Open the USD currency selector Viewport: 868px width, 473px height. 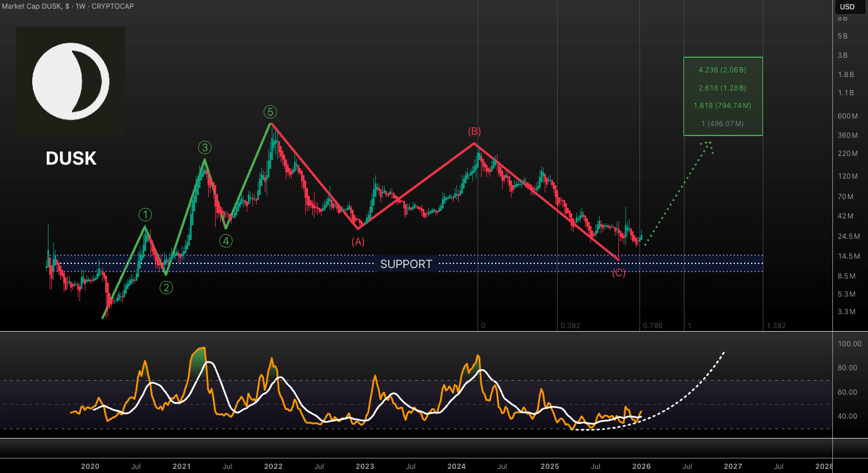[849, 7]
